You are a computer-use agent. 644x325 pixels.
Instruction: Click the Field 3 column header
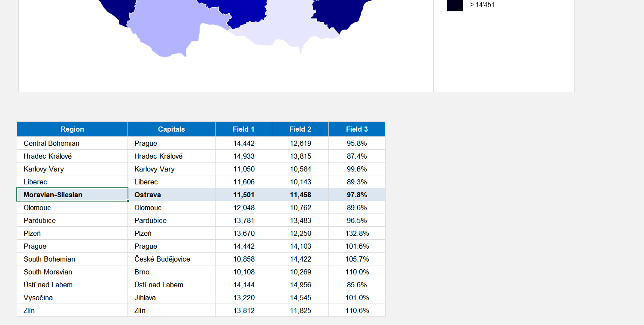tap(356, 129)
